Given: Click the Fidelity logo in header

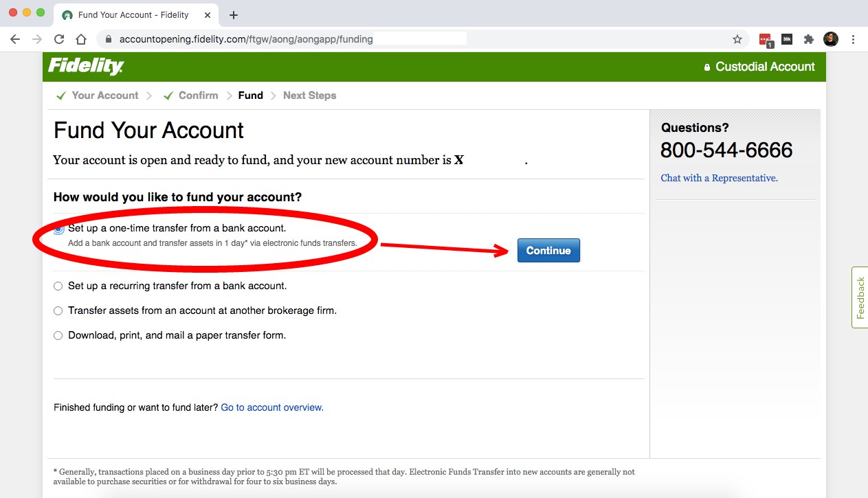Looking at the screenshot, I should [86, 67].
